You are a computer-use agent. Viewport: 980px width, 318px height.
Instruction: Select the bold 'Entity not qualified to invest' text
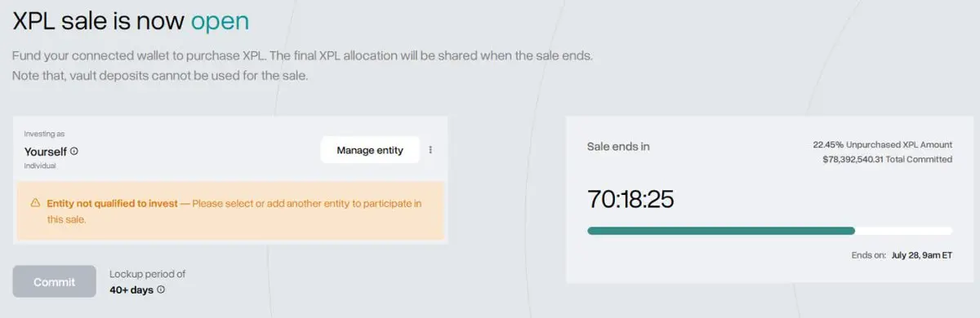[113, 203]
